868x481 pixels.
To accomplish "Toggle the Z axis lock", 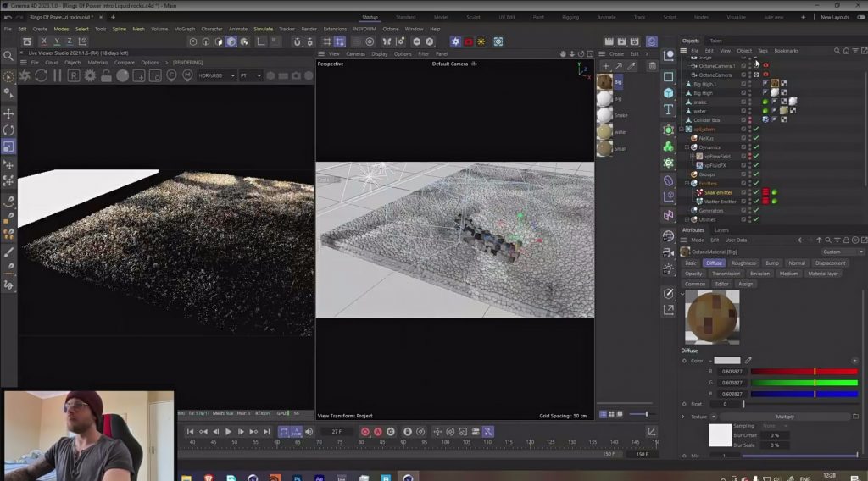I will [x=70, y=41].
